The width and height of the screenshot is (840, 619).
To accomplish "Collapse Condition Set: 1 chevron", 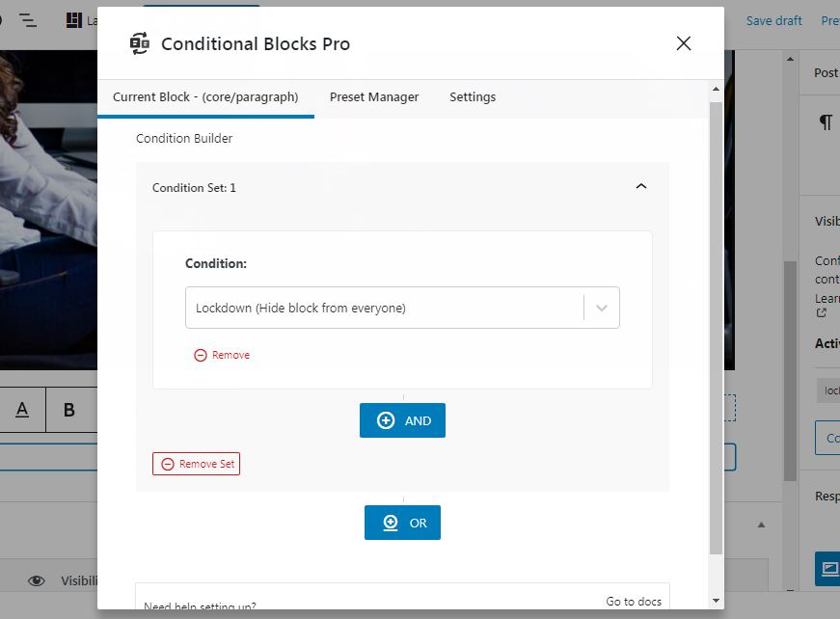I will tap(640, 186).
